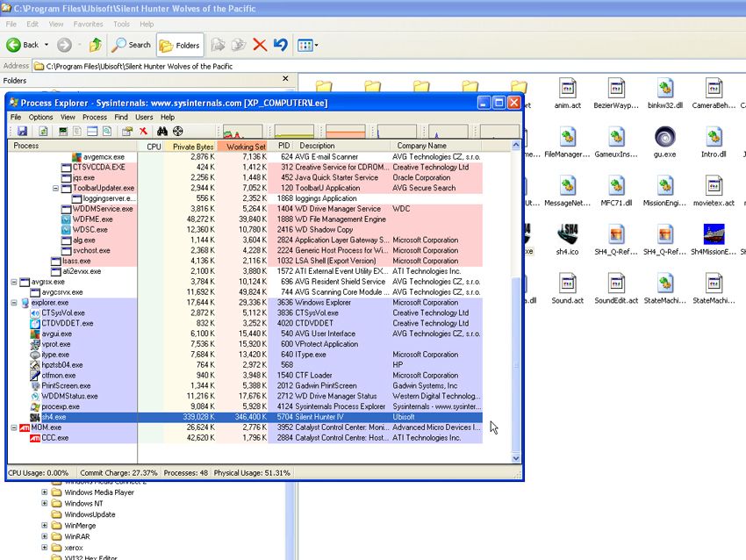Open the Views dropdown arrow in Explorer
746x560 pixels.
click(316, 45)
